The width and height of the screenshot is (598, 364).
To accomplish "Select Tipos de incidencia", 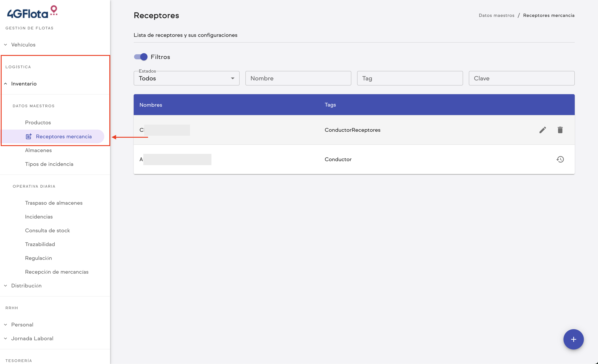I will click(x=49, y=164).
